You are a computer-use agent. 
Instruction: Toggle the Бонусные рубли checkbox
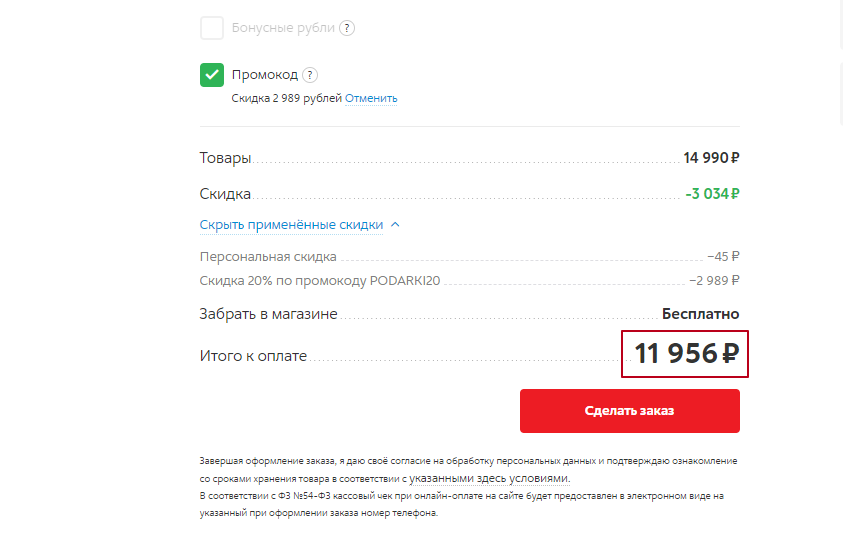[x=212, y=28]
